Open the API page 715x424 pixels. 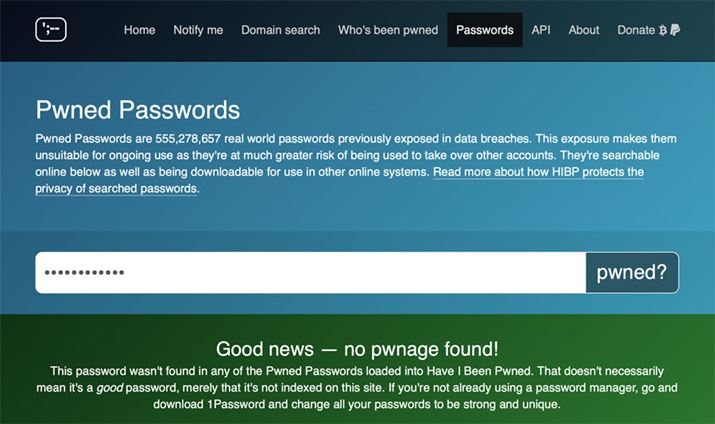click(541, 30)
